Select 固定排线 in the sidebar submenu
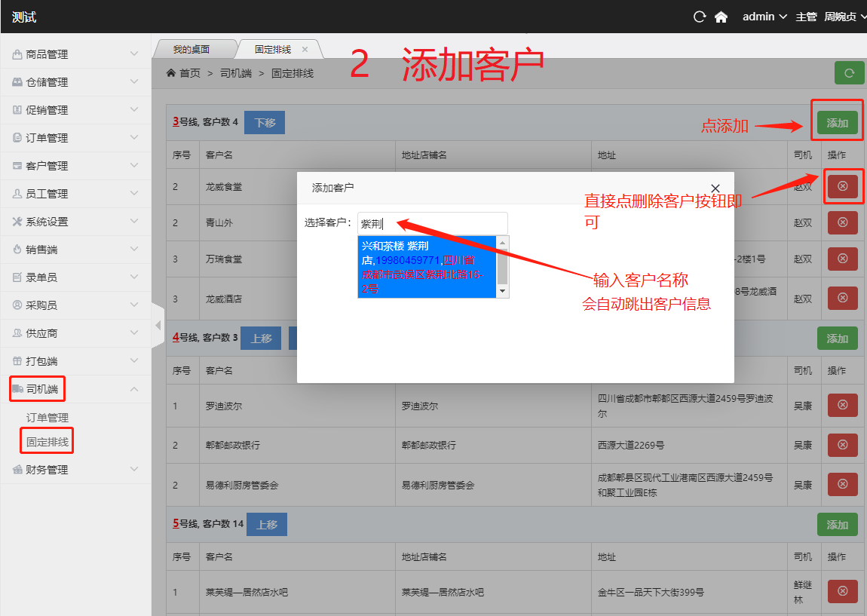The image size is (867, 616). point(47,442)
